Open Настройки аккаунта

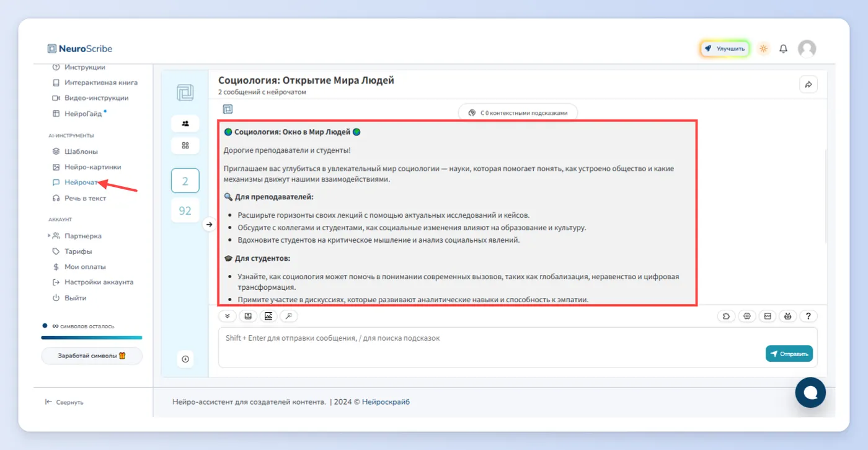93,282
